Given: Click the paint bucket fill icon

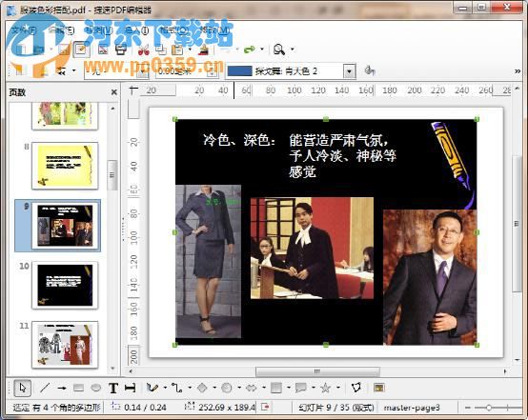Looking at the screenshot, I should [370, 70].
